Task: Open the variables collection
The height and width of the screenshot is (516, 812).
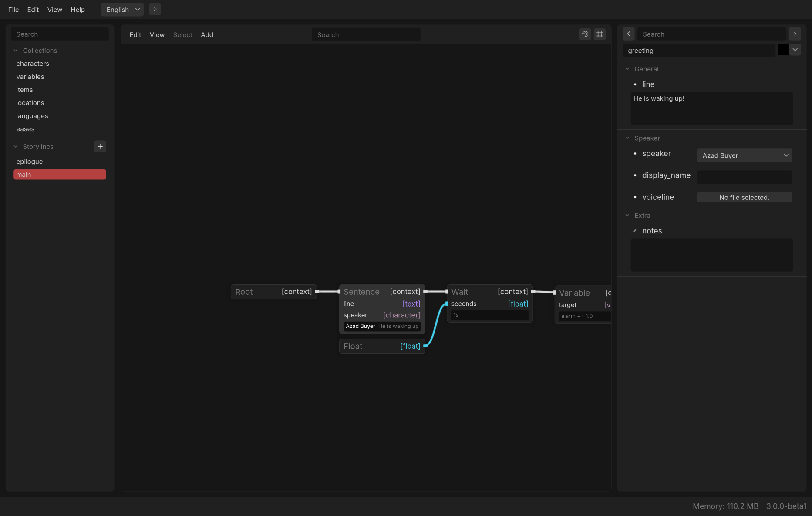Action: [60, 77]
